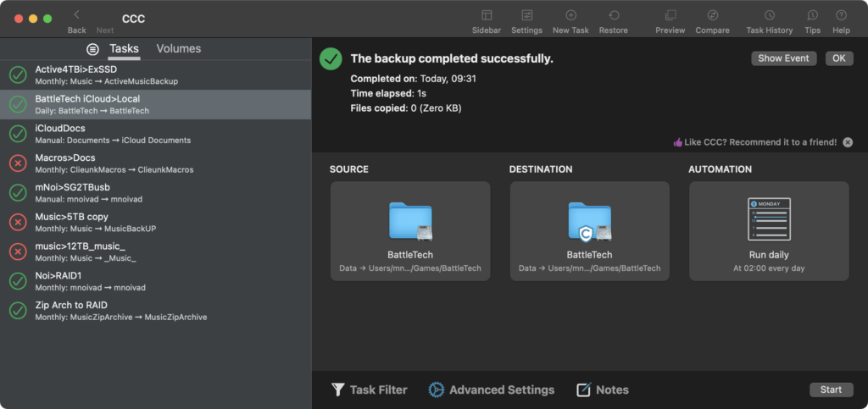The image size is (868, 409).
Task: Open the task list filter menu icon
Action: [x=93, y=49]
